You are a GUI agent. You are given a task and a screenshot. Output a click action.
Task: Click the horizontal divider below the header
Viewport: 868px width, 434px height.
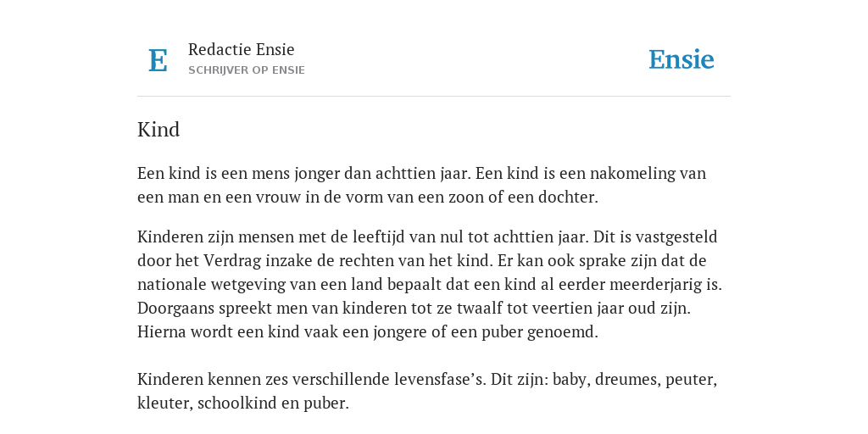pyautogui.click(x=434, y=97)
